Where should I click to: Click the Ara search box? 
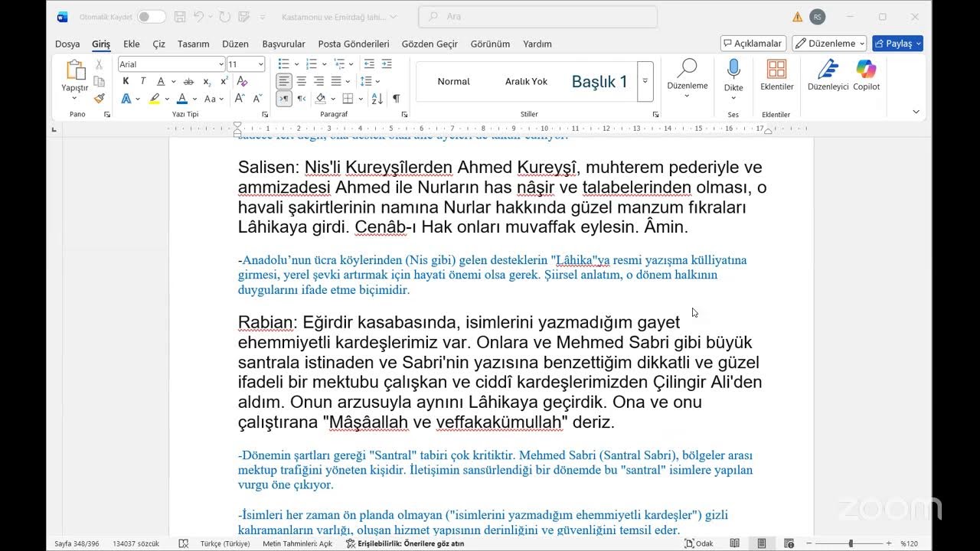pos(538,17)
